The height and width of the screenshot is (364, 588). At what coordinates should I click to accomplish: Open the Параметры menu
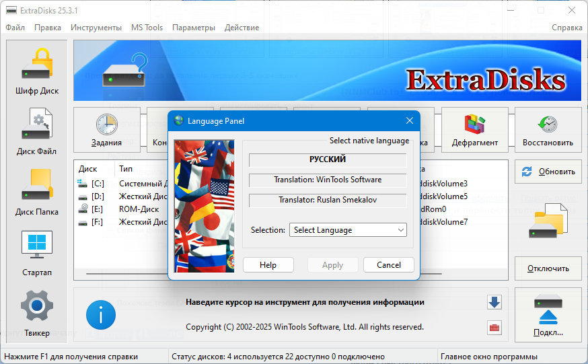point(194,28)
